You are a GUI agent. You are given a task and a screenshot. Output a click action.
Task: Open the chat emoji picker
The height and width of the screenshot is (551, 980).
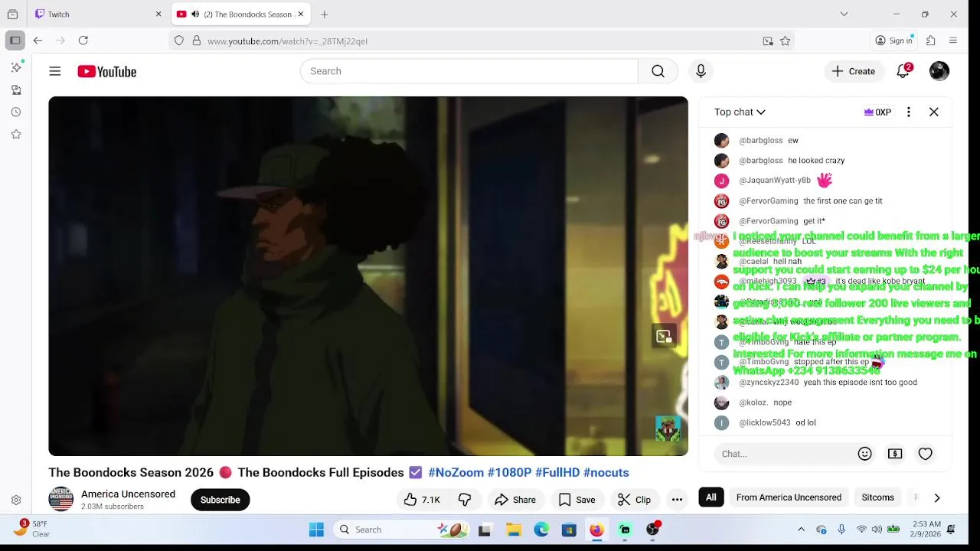point(865,454)
